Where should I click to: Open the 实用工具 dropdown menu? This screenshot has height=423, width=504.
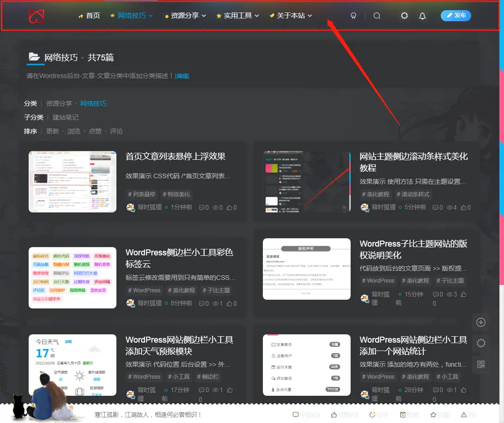[237, 15]
